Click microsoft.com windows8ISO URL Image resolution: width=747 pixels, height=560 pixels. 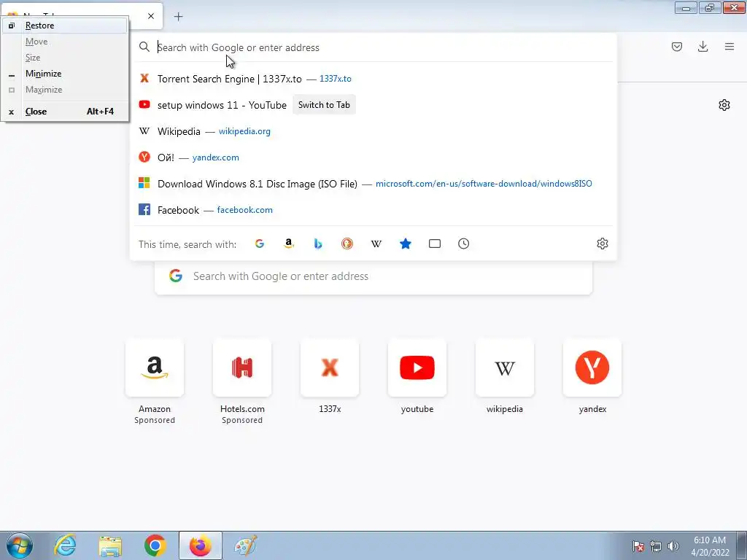pyautogui.click(x=484, y=184)
